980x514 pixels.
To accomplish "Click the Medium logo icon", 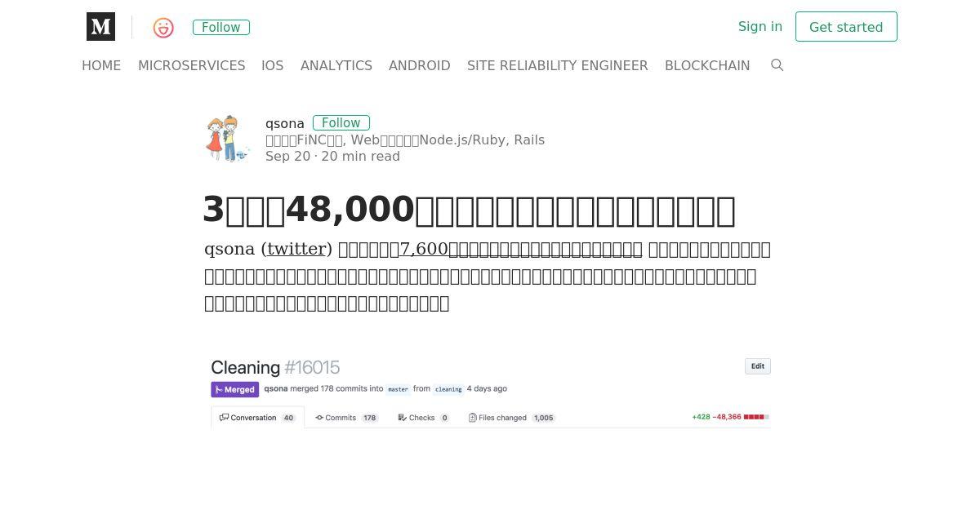I will (x=100, y=27).
